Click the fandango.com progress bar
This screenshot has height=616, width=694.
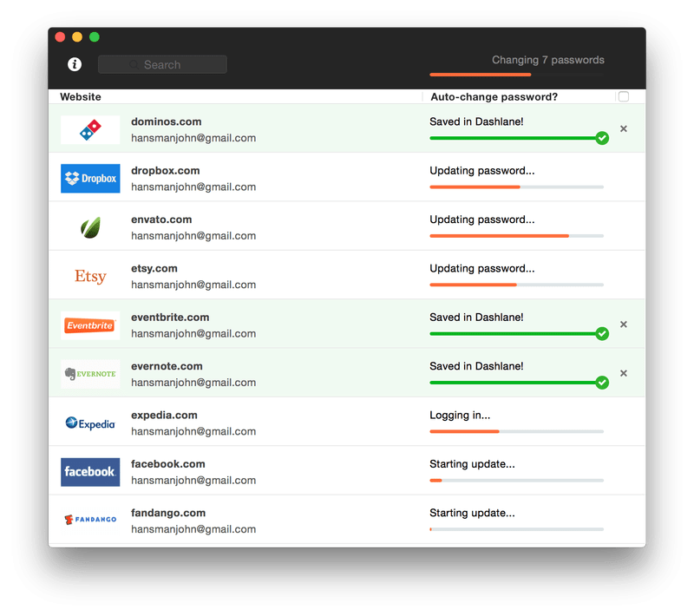pyautogui.click(x=516, y=529)
